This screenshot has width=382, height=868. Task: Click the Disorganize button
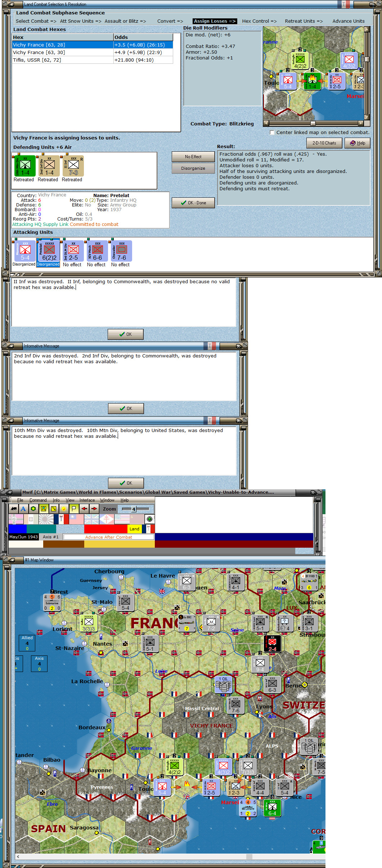point(193,168)
